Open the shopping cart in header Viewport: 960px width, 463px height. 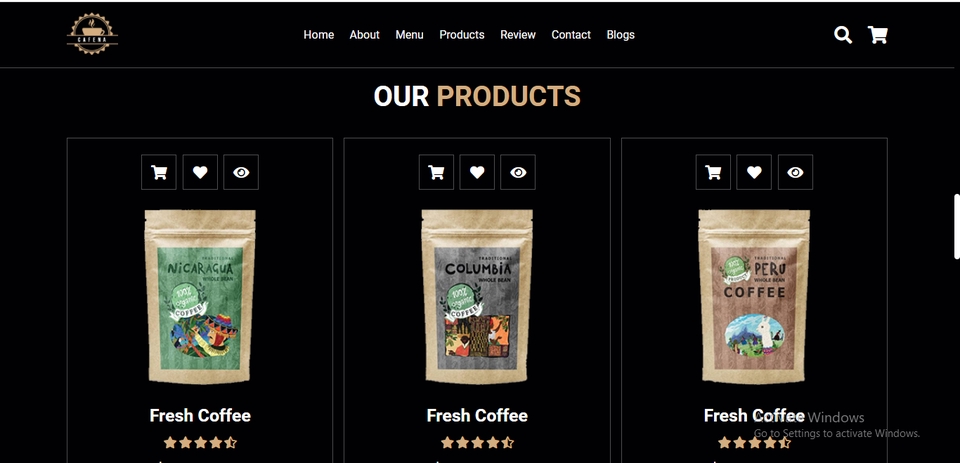(877, 35)
